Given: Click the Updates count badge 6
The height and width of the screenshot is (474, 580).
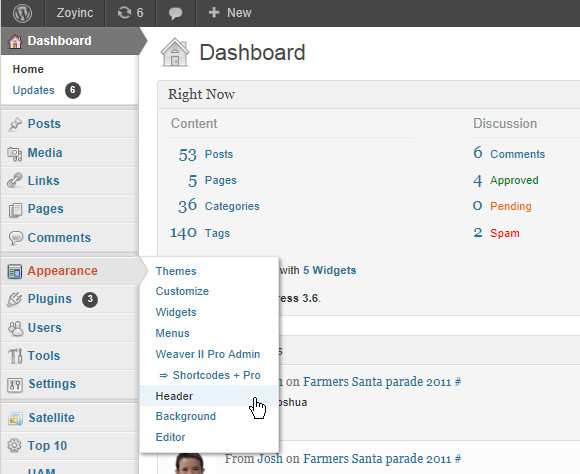Looking at the screenshot, I should coord(73,90).
